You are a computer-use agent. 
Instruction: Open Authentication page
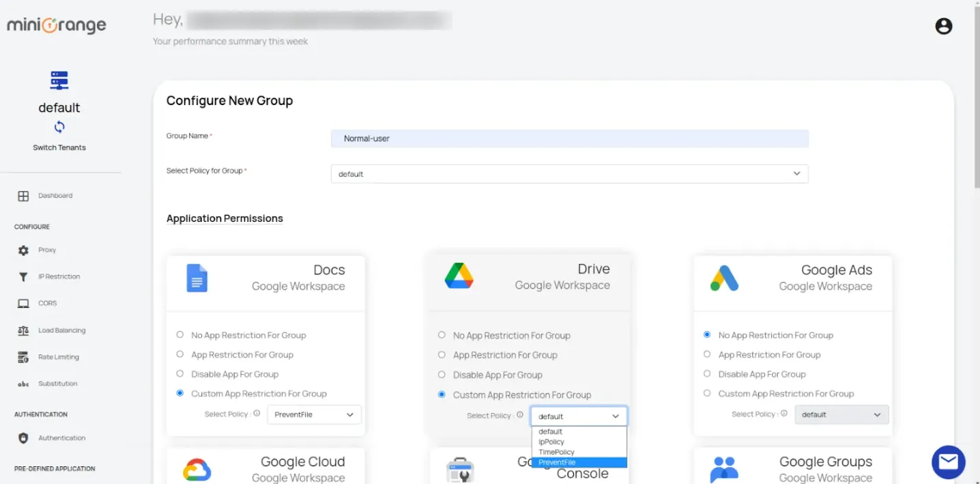(x=62, y=438)
